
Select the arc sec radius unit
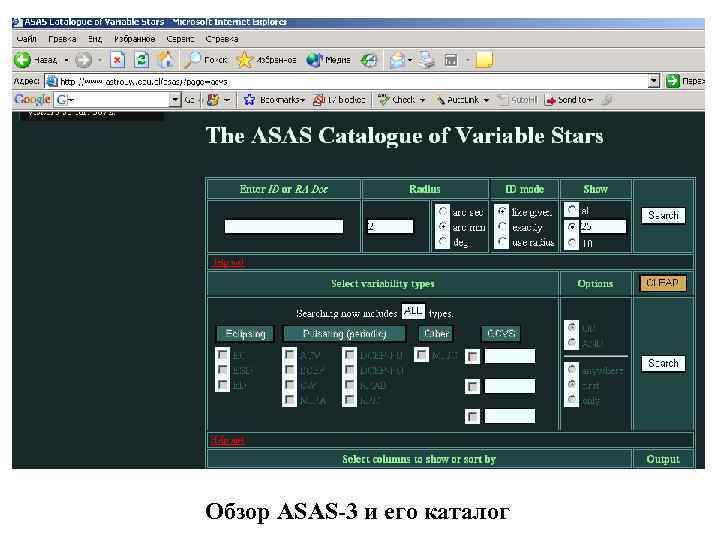click(x=443, y=211)
